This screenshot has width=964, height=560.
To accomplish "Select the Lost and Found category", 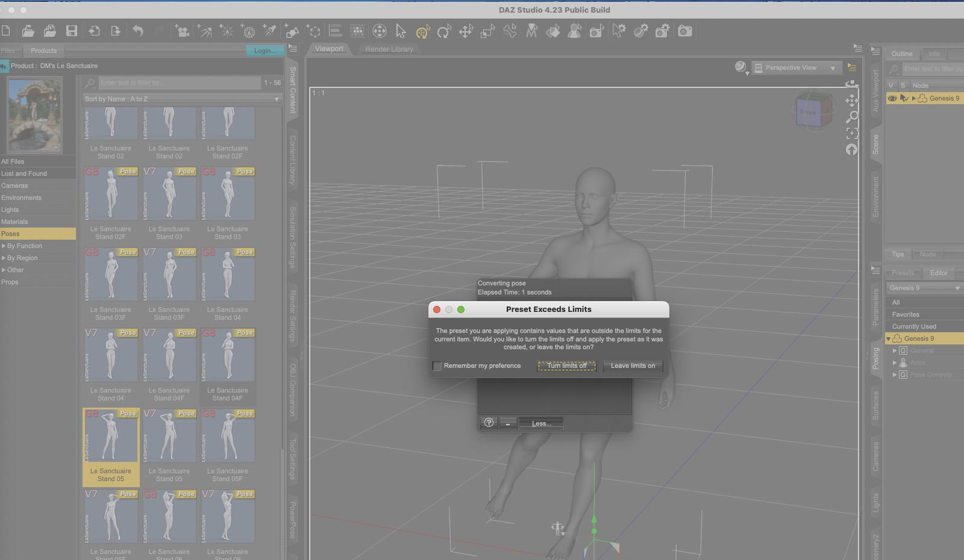I will (38, 173).
